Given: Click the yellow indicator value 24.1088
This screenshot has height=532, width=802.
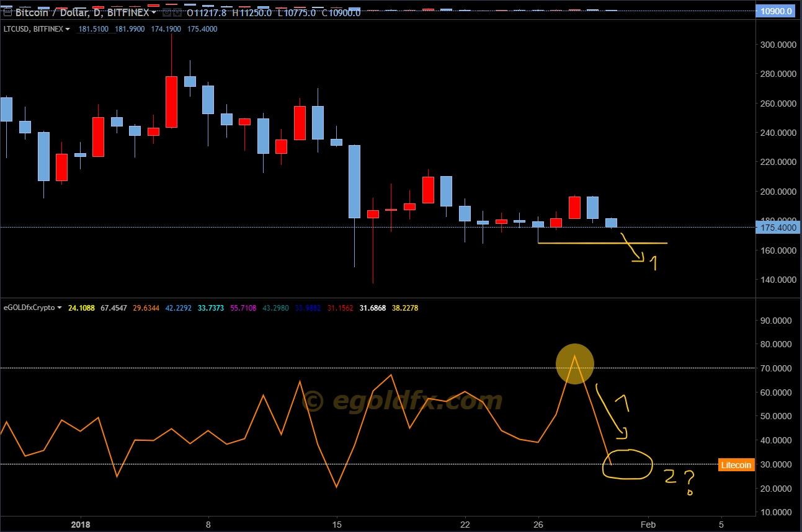Looking at the screenshot, I should coord(81,308).
